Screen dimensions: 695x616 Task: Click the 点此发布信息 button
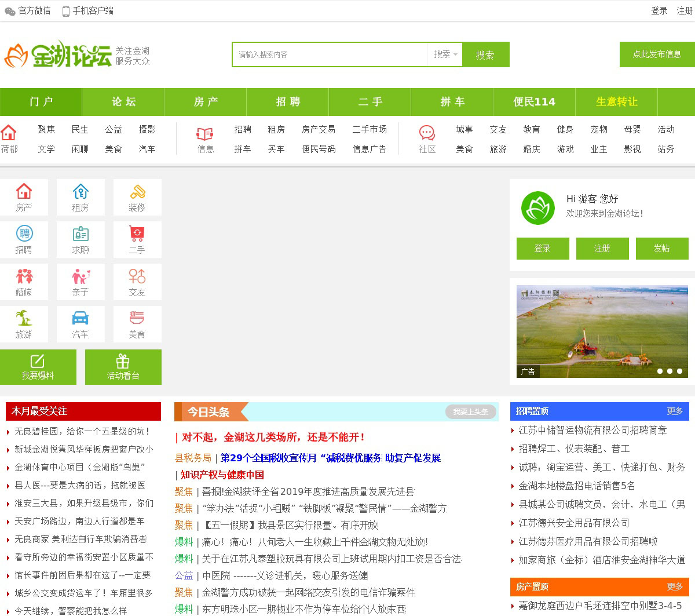[x=657, y=54]
